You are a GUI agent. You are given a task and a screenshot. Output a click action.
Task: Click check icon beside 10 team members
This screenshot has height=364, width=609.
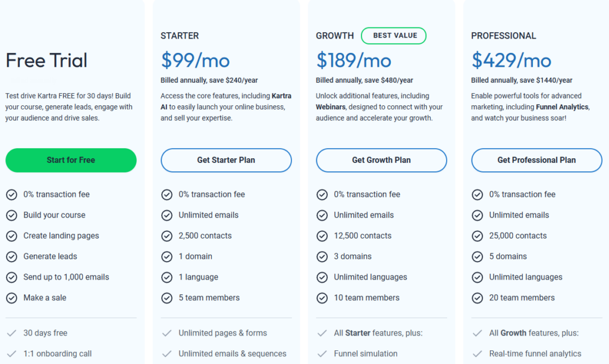(x=322, y=298)
